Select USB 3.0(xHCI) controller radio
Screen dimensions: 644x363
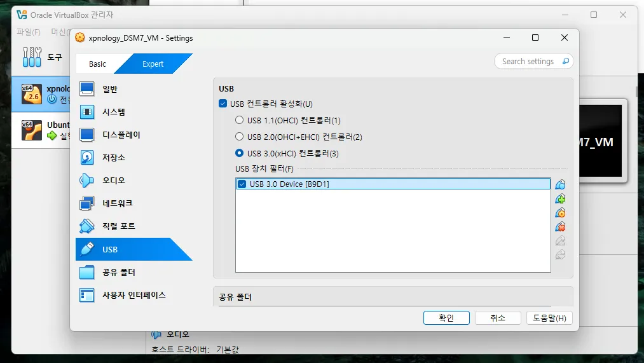tap(239, 153)
